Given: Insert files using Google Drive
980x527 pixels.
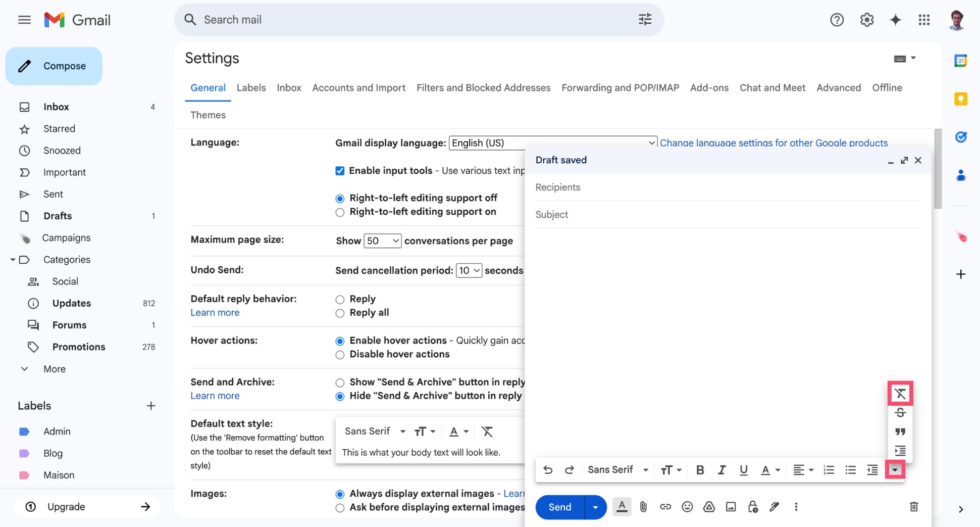Looking at the screenshot, I should click(x=709, y=507).
